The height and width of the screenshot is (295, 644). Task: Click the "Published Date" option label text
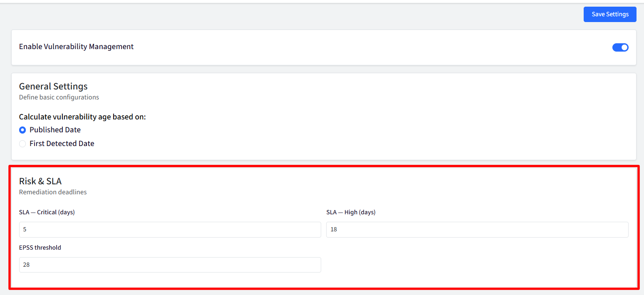coord(55,130)
